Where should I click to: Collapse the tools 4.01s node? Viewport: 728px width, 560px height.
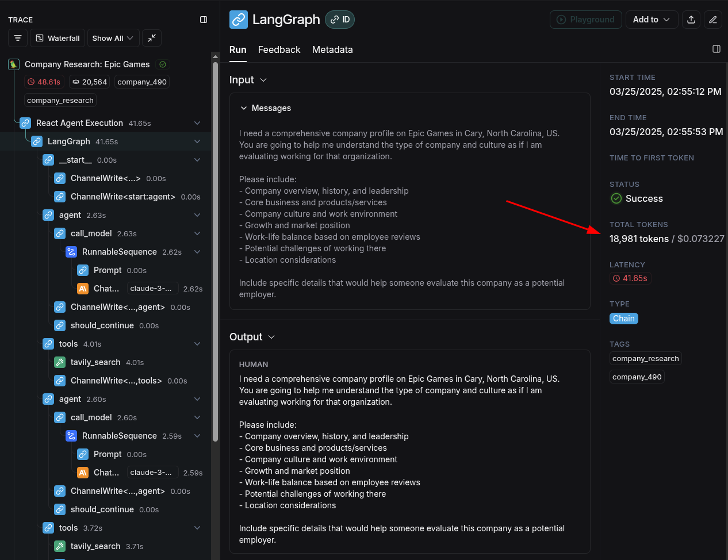click(x=197, y=344)
